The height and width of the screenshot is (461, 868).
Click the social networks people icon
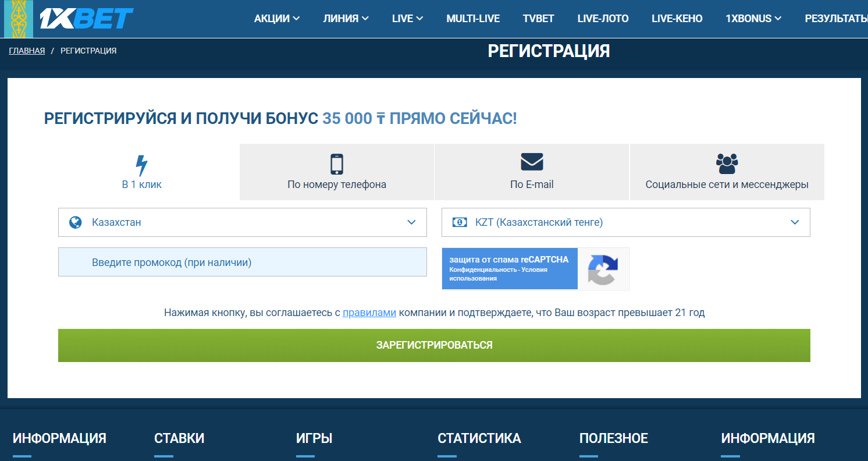[727, 164]
